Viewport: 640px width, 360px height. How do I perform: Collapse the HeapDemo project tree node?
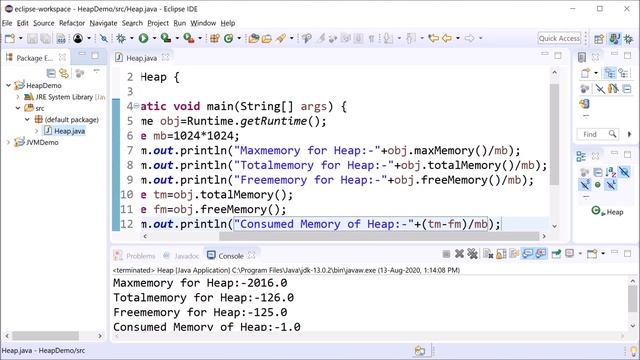(8, 85)
